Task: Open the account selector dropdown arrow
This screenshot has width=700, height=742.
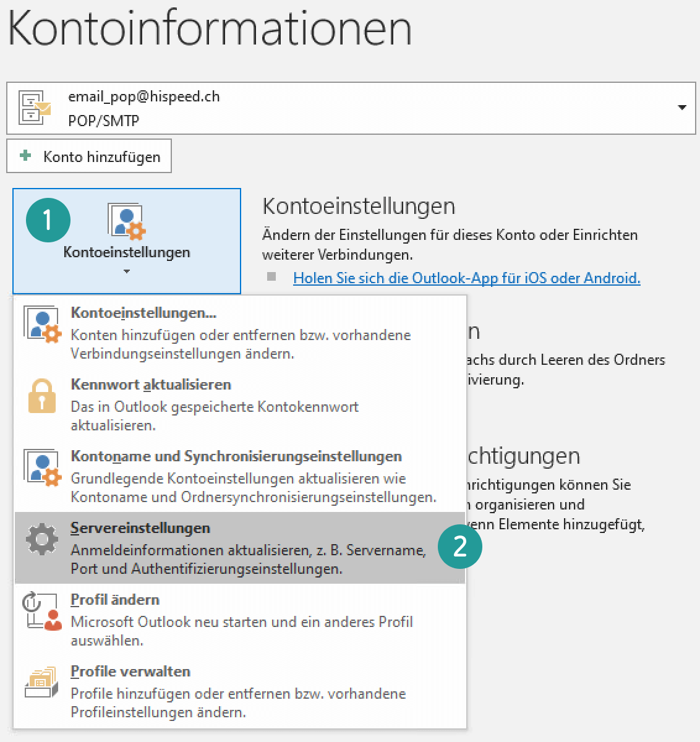Action: coord(681,108)
